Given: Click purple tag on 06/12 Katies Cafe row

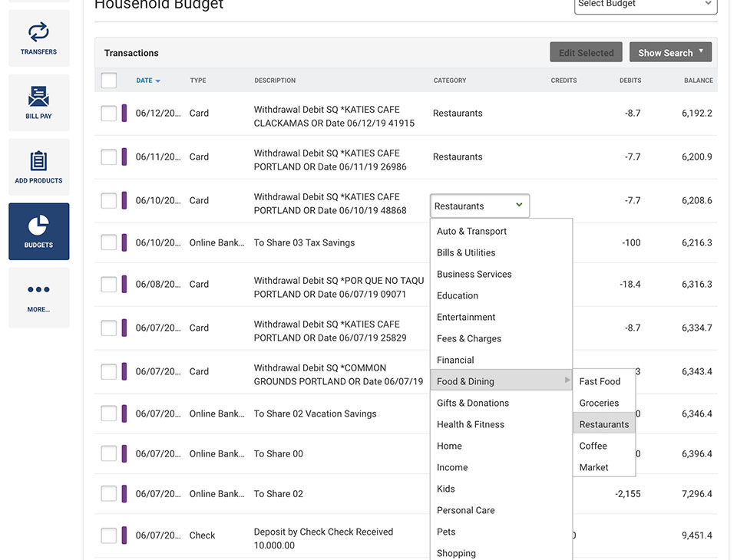Looking at the screenshot, I should pyautogui.click(x=124, y=114).
